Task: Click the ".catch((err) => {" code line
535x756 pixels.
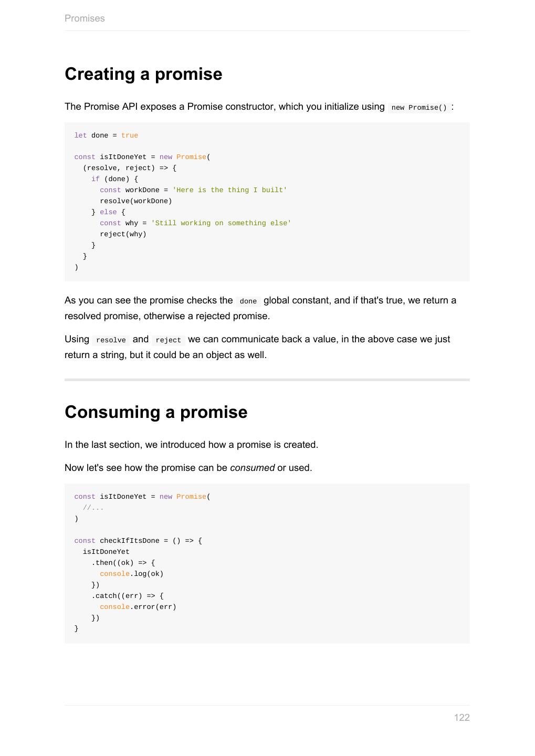Action: (x=128, y=596)
